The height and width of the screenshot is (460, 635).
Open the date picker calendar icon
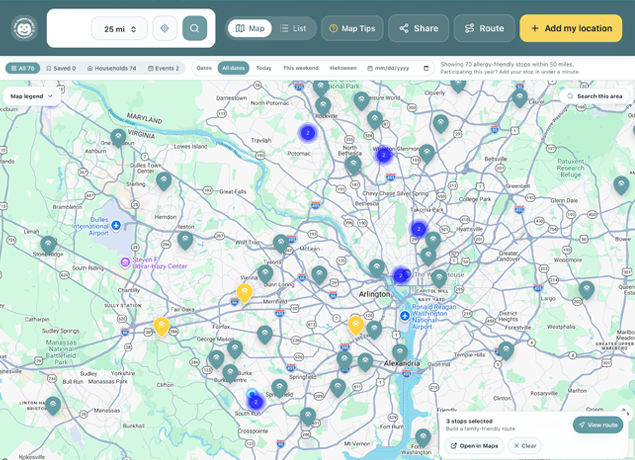tap(426, 68)
